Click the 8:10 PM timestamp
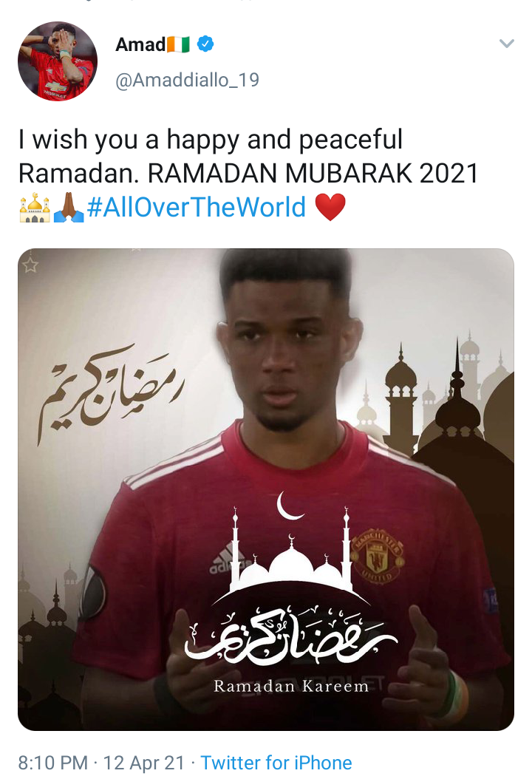The width and height of the screenshot is (532, 779). pos(52,762)
